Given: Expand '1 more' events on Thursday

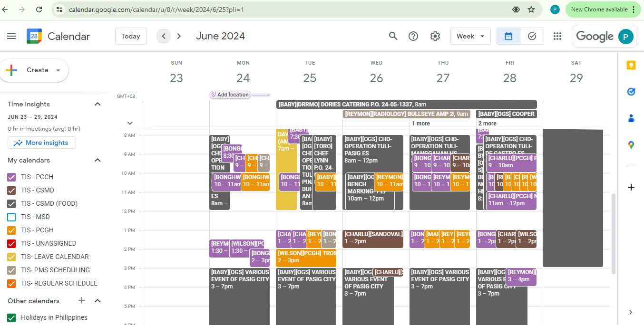Looking at the screenshot, I should (x=421, y=123).
